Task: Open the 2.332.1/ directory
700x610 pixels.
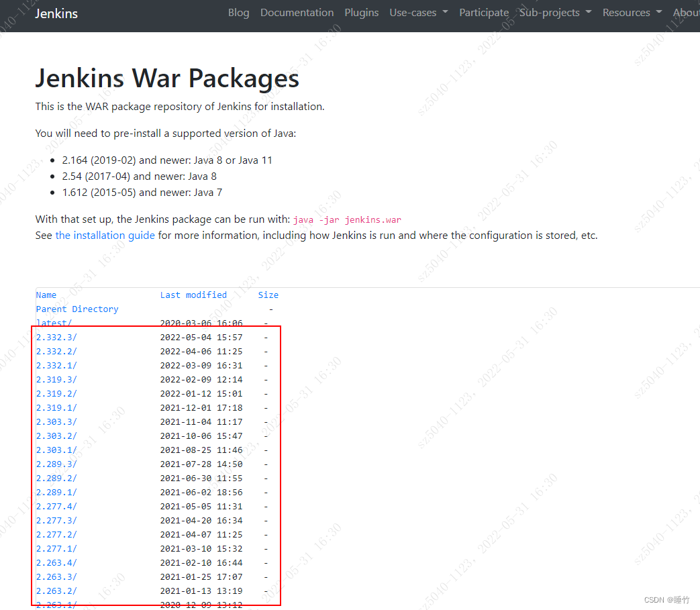Action: point(56,366)
